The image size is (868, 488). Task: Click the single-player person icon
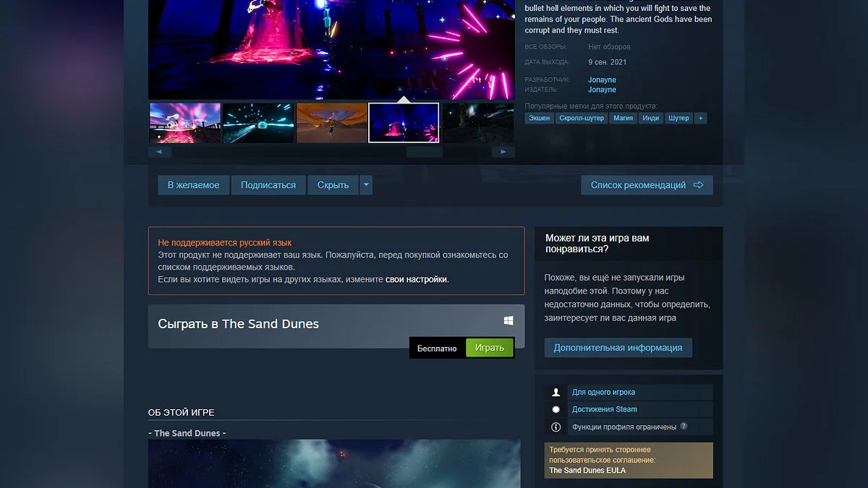point(556,392)
